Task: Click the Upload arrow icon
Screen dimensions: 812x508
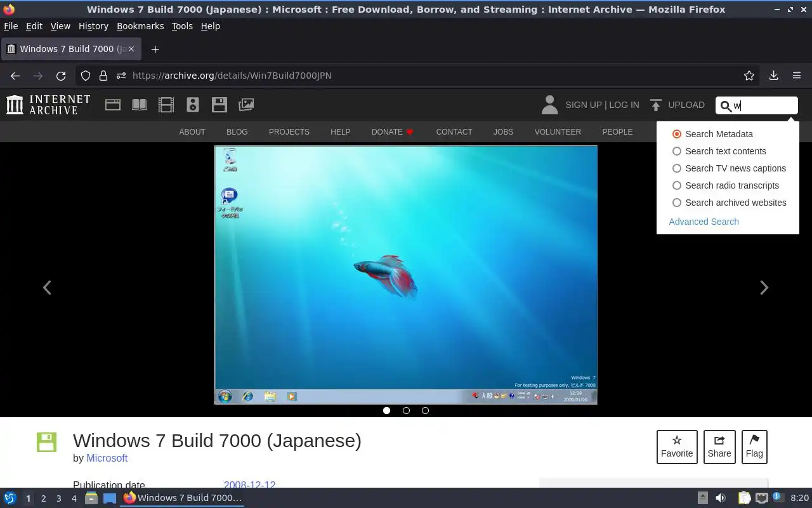Action: [x=656, y=105]
